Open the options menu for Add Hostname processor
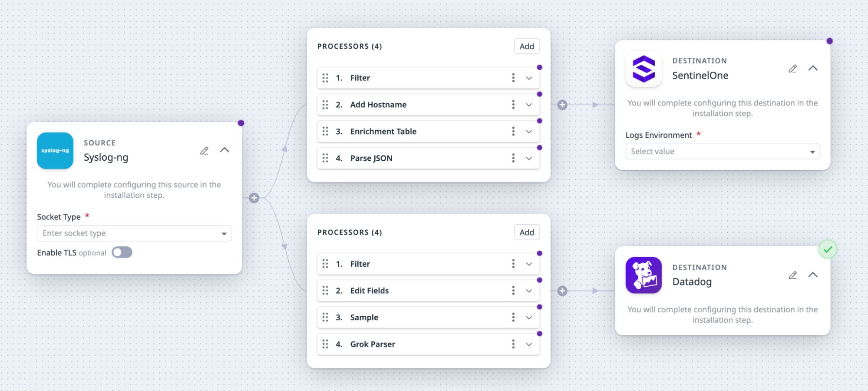The width and height of the screenshot is (868, 391). point(513,104)
